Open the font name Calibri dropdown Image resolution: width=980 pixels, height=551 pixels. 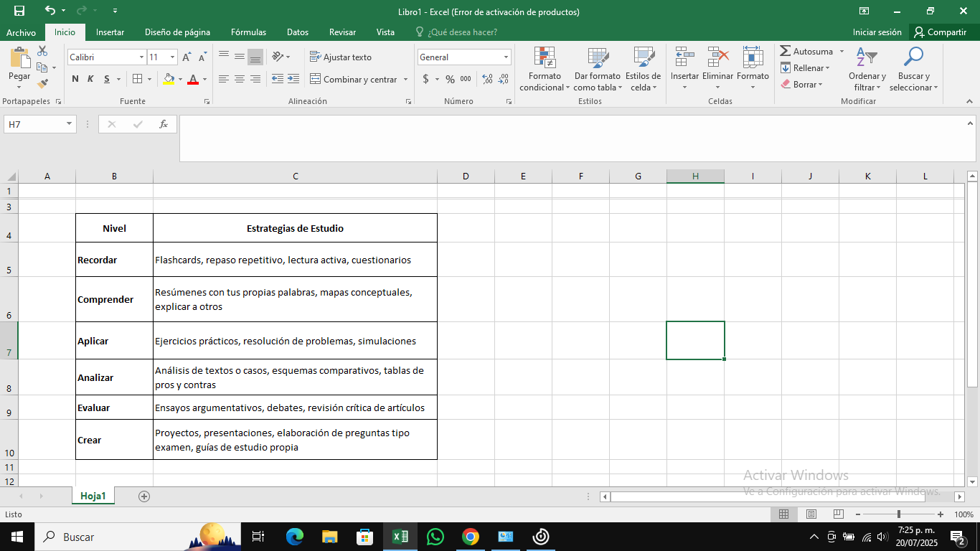(x=141, y=57)
